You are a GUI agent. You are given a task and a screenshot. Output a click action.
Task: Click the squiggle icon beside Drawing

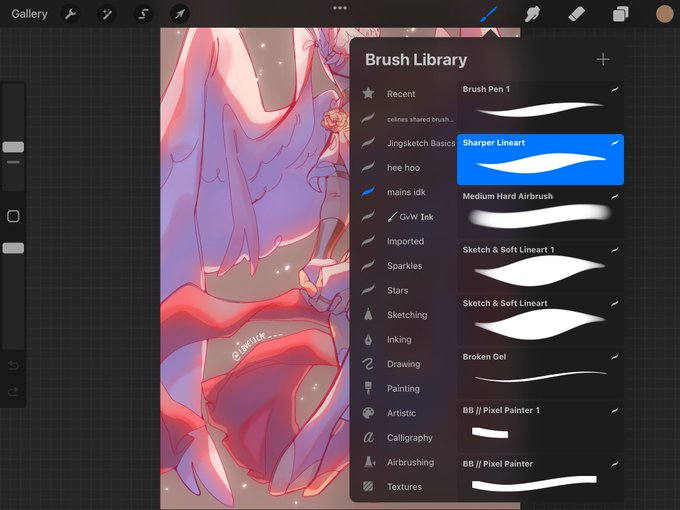pyautogui.click(x=368, y=363)
